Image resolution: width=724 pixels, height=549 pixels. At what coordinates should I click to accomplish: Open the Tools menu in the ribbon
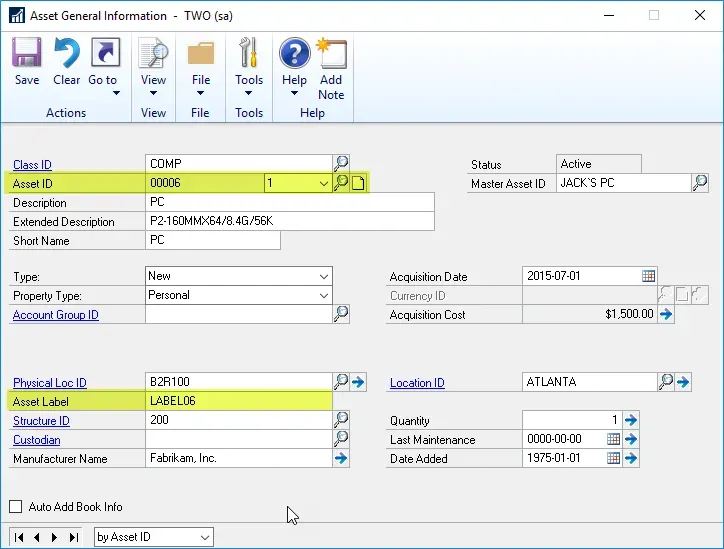[249, 68]
